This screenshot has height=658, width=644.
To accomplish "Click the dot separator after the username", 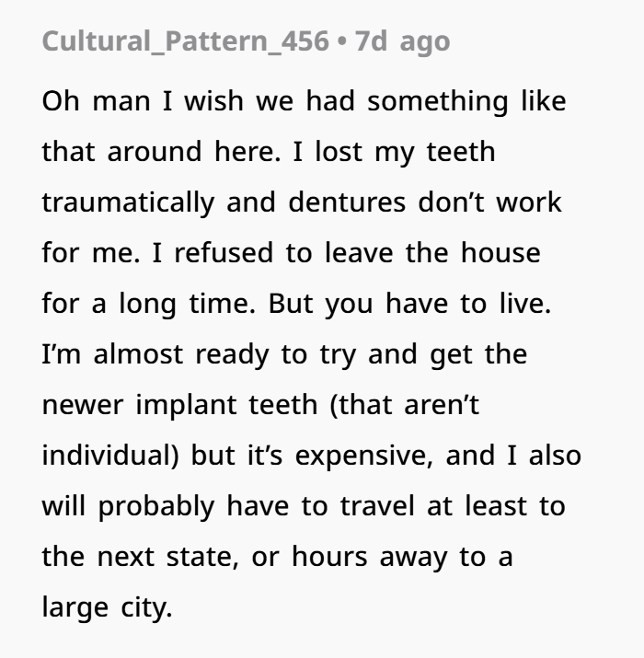I will pos(342,42).
